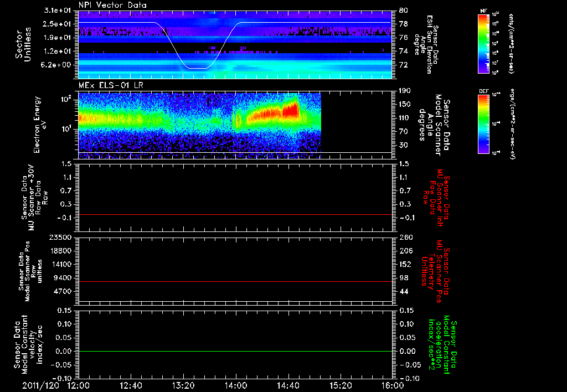Click the '9400' scanner position tick label
Screen dimensions: 567x392
[63, 278]
